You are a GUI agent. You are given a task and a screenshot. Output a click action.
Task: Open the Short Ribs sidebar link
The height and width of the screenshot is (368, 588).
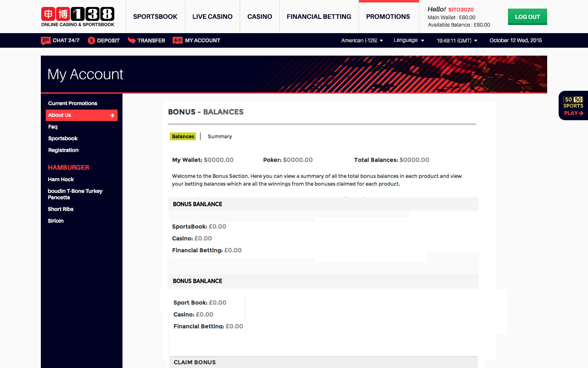click(60, 209)
